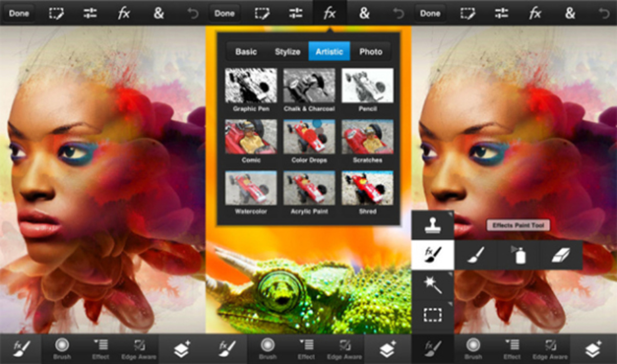617x364 pixels.
Task: Open selection edit menu in middle screen
Action: coord(262,13)
